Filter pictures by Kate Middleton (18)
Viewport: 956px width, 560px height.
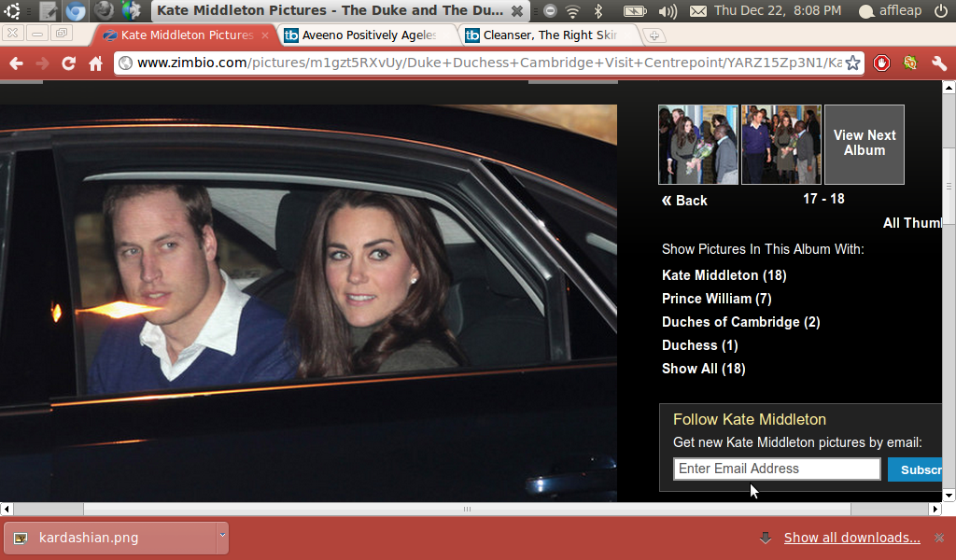(x=724, y=275)
